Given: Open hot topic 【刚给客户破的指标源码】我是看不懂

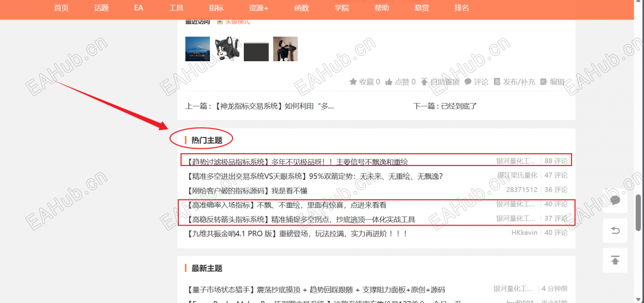Looking at the screenshot, I should (247, 191).
